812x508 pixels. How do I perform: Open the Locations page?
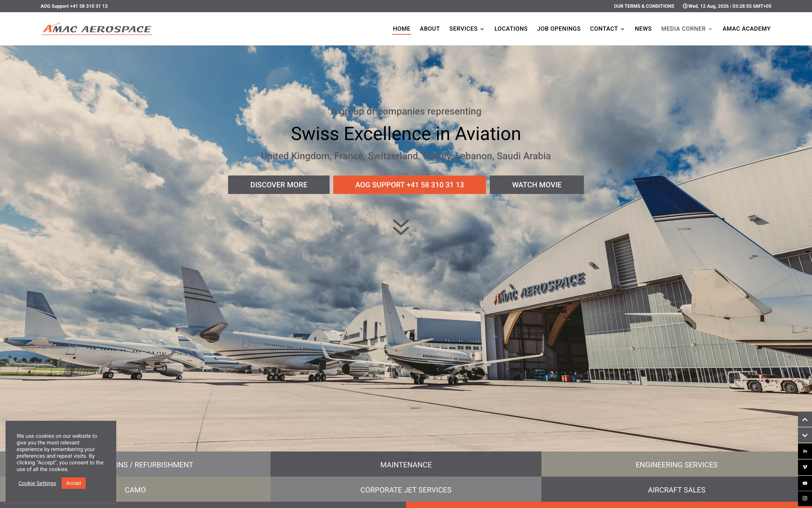tap(511, 29)
